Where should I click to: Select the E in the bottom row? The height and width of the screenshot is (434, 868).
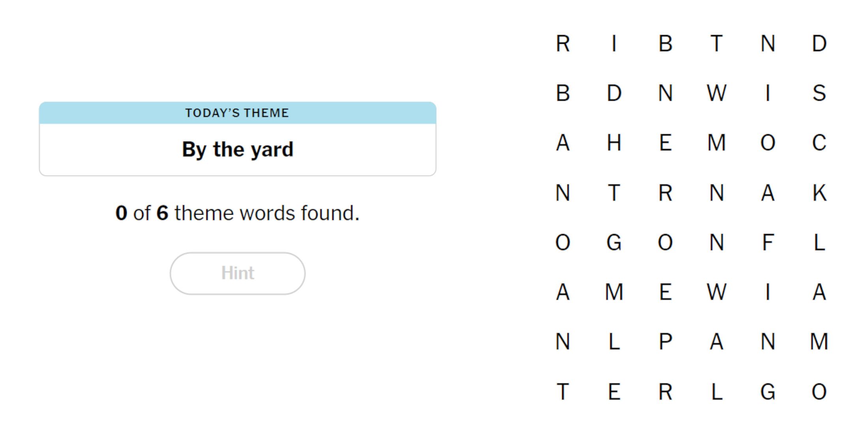(614, 391)
